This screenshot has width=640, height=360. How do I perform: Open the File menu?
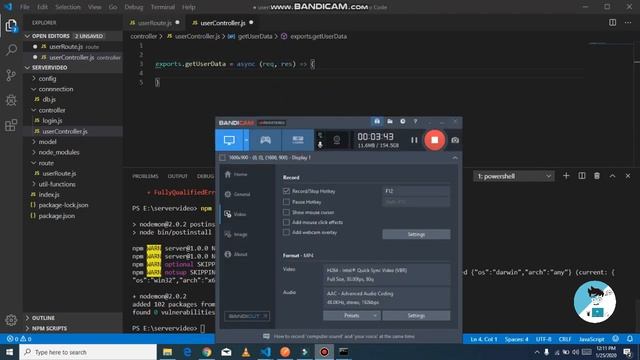click(x=24, y=7)
